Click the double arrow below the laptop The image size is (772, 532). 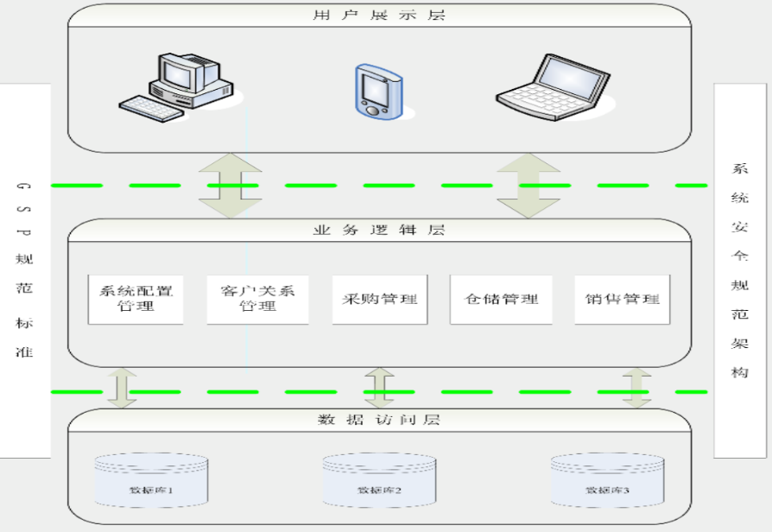[x=528, y=185]
